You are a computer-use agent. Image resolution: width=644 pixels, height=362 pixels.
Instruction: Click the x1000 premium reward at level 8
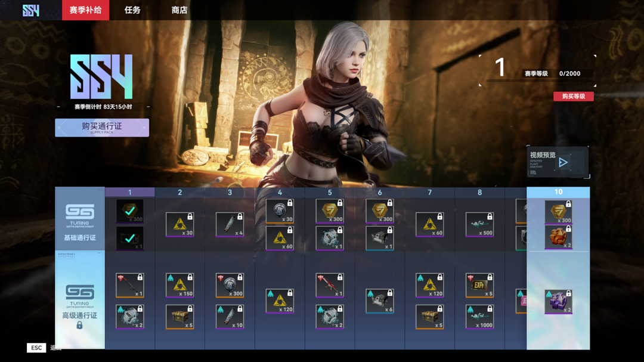point(479,317)
